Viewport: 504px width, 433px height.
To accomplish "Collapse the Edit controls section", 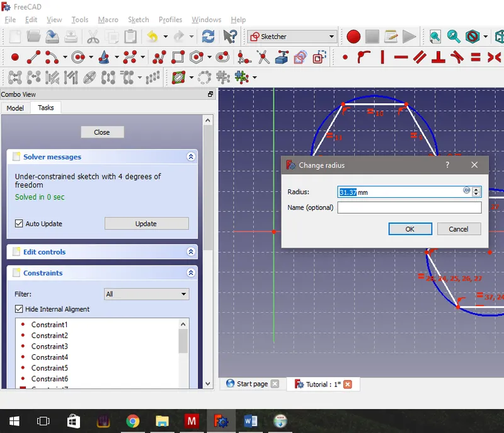I will pyautogui.click(x=190, y=251).
